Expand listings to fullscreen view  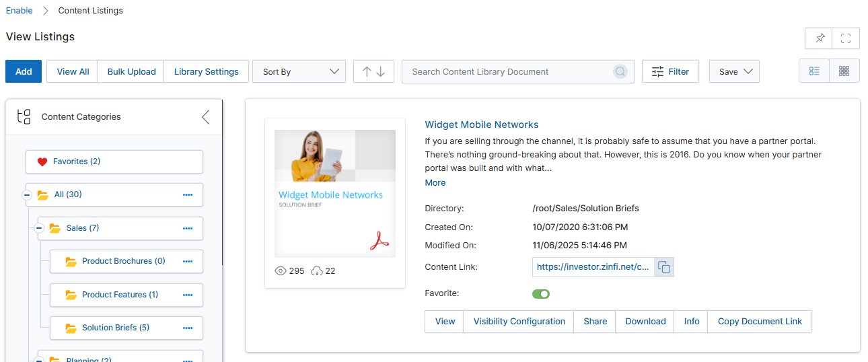click(846, 38)
